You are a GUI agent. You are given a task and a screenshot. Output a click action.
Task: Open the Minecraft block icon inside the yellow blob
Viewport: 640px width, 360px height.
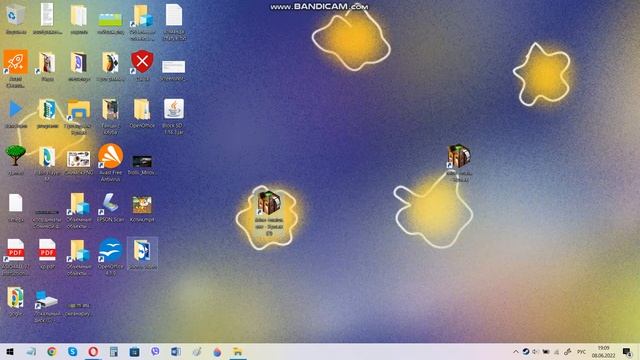(x=269, y=203)
